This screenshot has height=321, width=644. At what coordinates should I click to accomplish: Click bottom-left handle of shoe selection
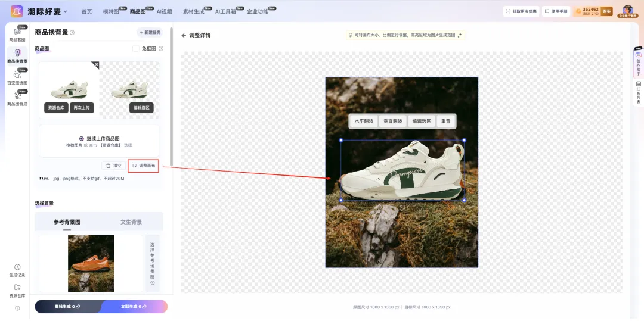pyautogui.click(x=341, y=200)
